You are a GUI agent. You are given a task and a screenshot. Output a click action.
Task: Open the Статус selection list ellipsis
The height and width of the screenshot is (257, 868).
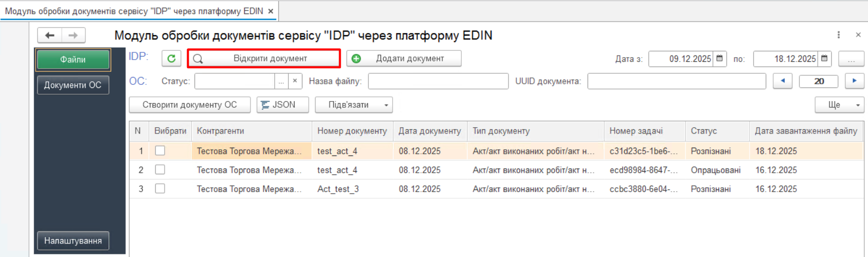coord(281,81)
